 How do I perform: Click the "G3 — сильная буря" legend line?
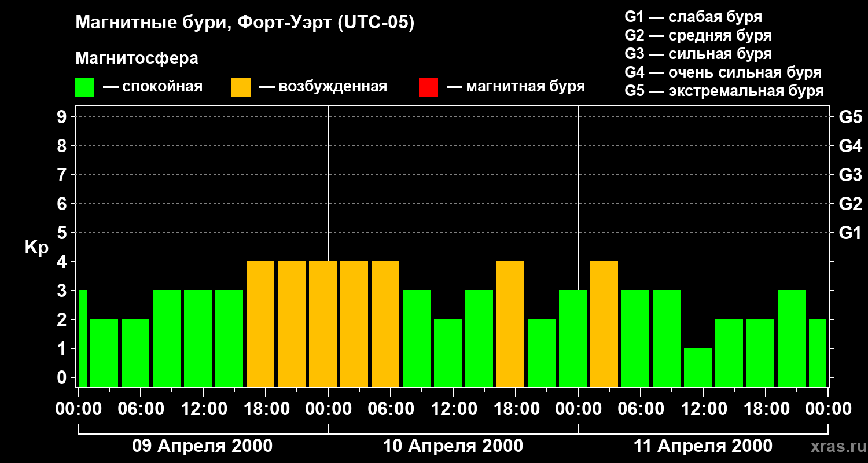(698, 54)
